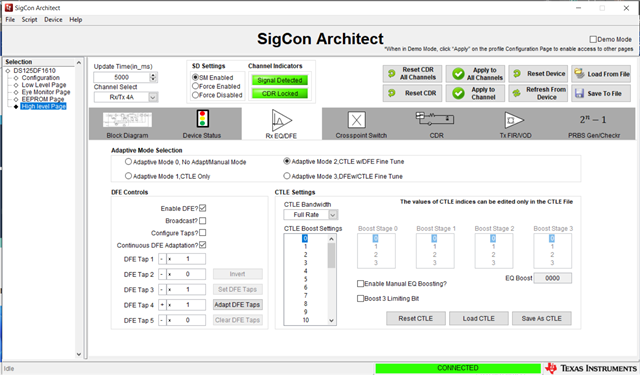Click Apply to Channel button
The width and height of the screenshot is (640, 375).
[x=475, y=93]
